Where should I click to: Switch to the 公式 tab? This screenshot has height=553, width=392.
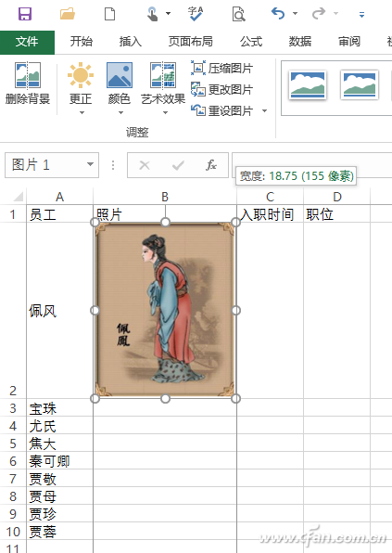coord(251,42)
